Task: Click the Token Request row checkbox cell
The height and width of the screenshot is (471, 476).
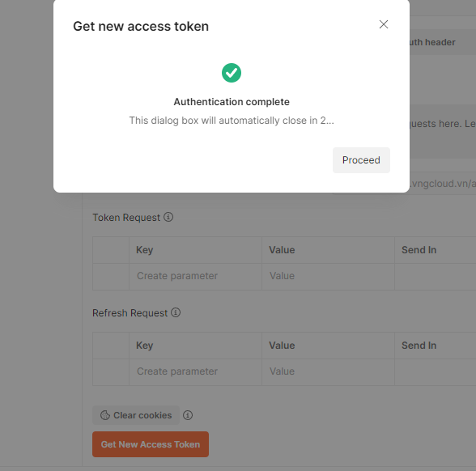Action: pos(111,276)
